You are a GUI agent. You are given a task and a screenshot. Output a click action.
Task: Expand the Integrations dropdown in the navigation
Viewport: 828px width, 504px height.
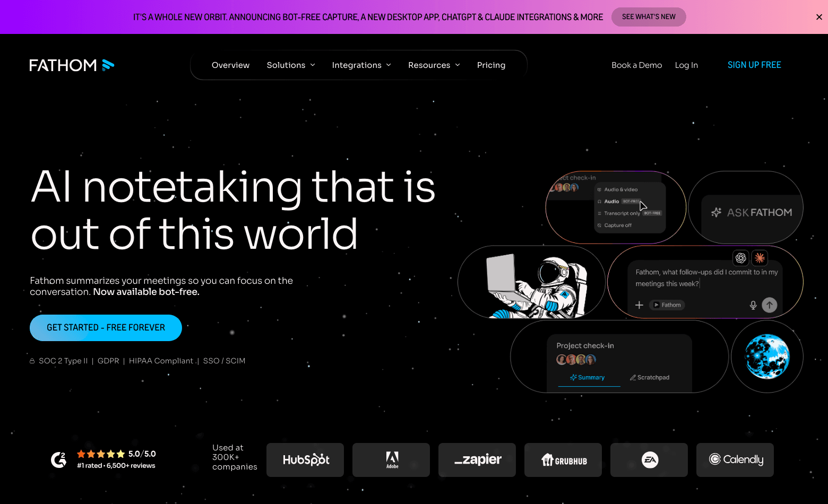(x=361, y=65)
